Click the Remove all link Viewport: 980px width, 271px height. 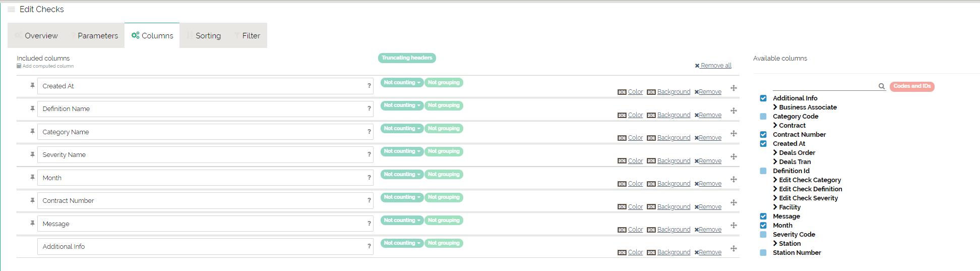(x=713, y=66)
